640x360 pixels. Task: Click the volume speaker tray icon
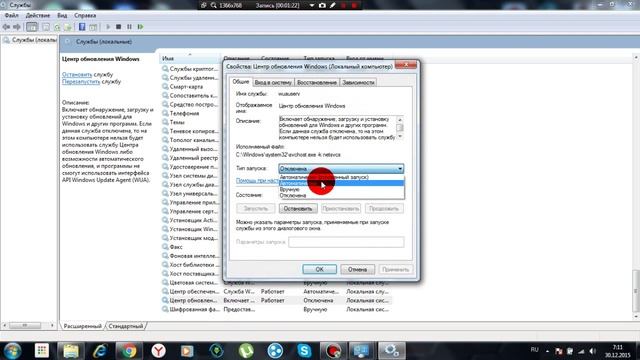[593, 351]
